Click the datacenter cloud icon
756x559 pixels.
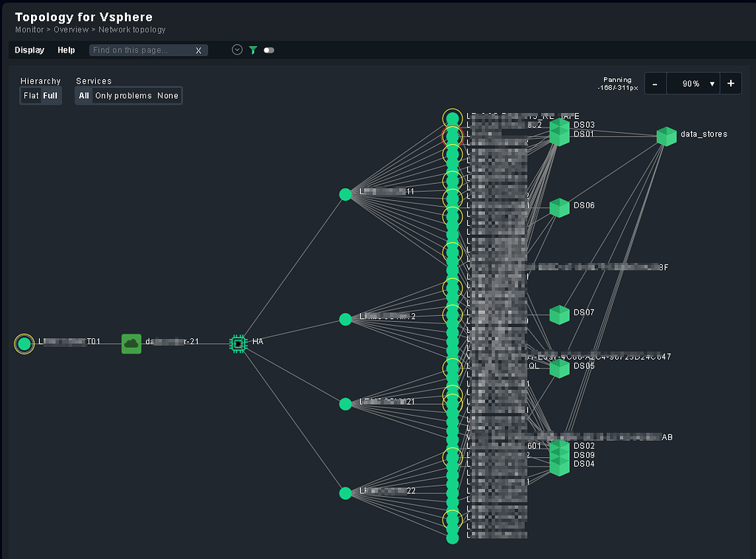131,343
